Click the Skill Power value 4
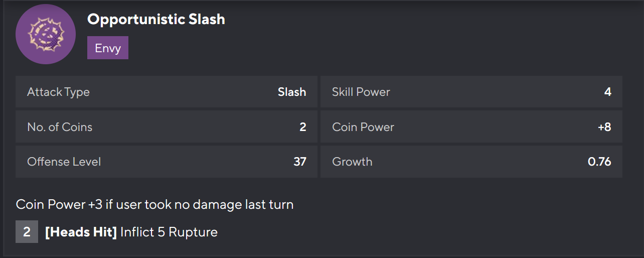 [607, 92]
